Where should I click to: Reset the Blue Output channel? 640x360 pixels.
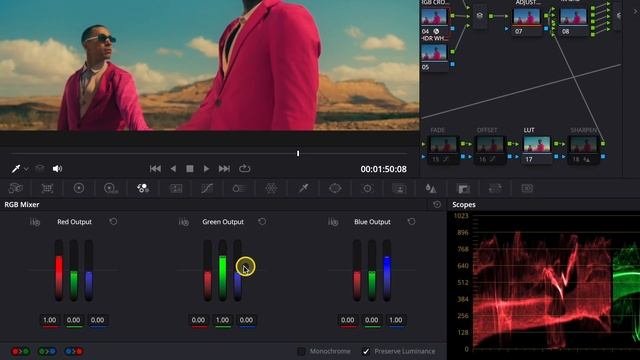click(x=411, y=221)
